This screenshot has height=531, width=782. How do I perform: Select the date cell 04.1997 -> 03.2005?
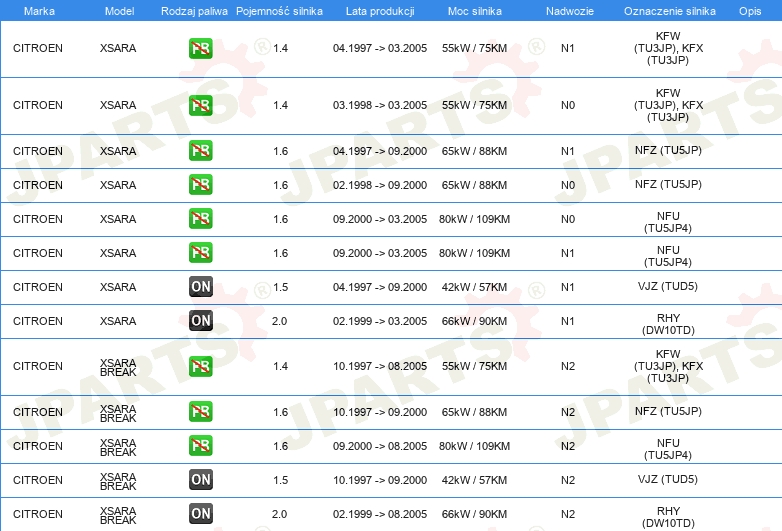(x=380, y=48)
